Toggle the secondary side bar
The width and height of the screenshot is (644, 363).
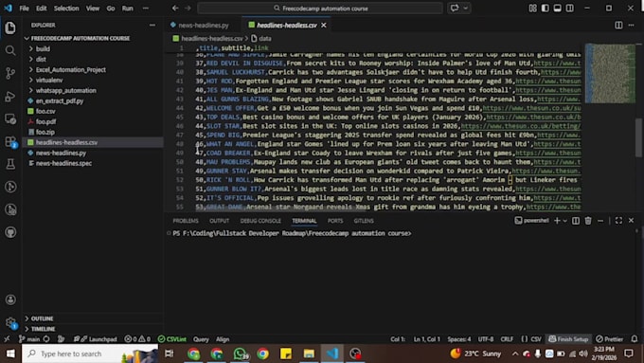click(x=570, y=8)
